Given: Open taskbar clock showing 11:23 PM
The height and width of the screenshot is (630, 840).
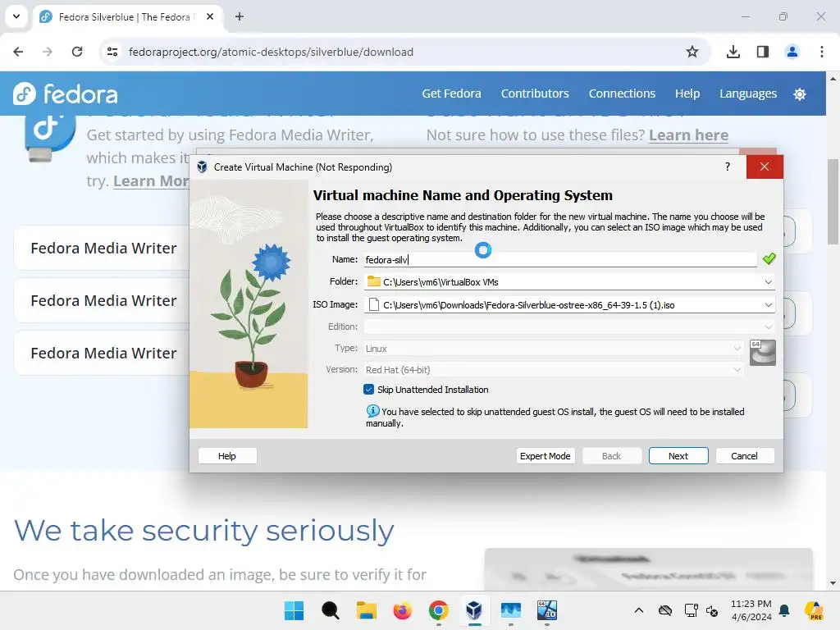Looking at the screenshot, I should pos(751,610).
